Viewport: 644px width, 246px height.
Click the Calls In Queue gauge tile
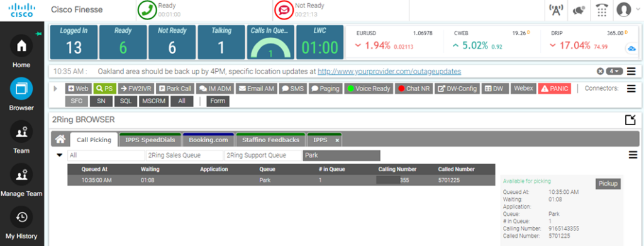270,42
